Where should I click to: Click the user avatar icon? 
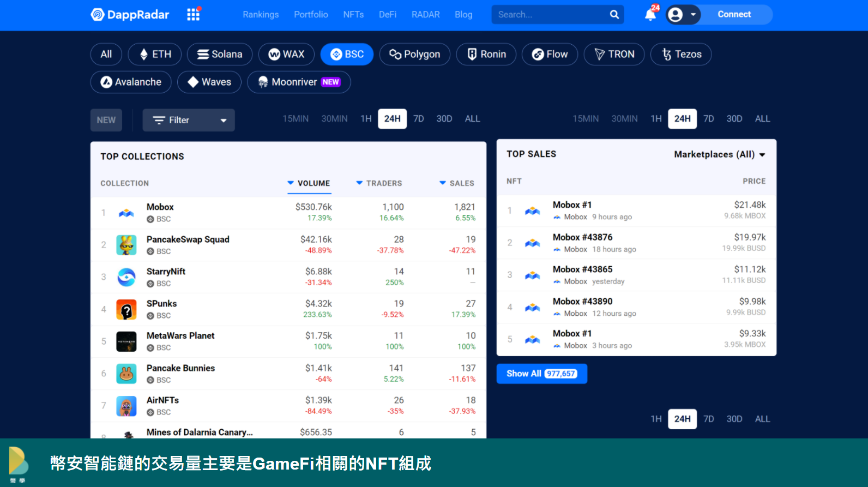click(675, 15)
